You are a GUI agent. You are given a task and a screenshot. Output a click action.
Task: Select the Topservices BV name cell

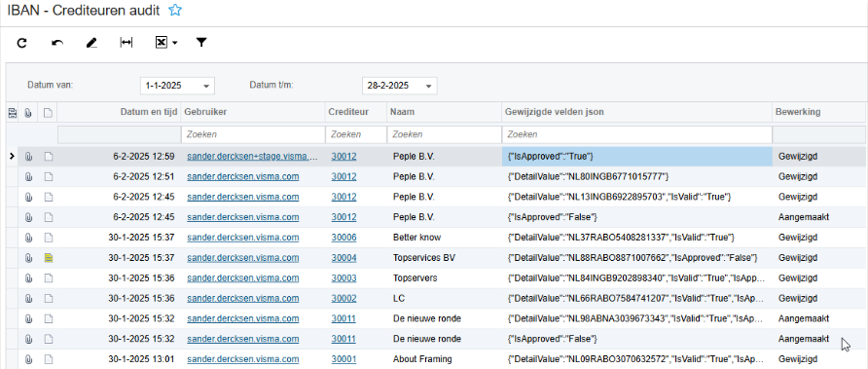[445, 258]
